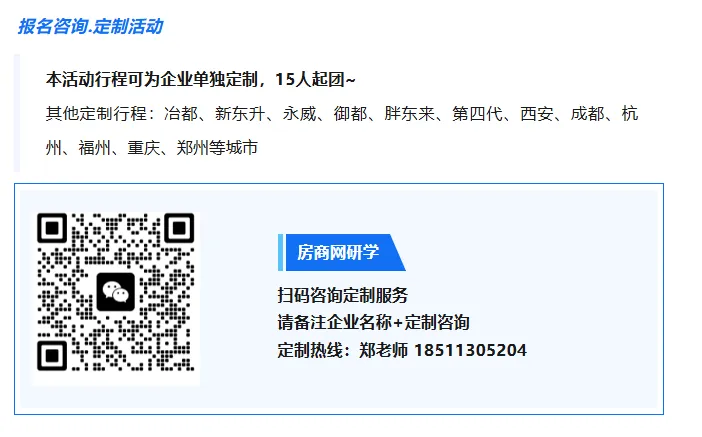Click the QR code image
The height and width of the screenshot is (437, 702).
coord(116,292)
